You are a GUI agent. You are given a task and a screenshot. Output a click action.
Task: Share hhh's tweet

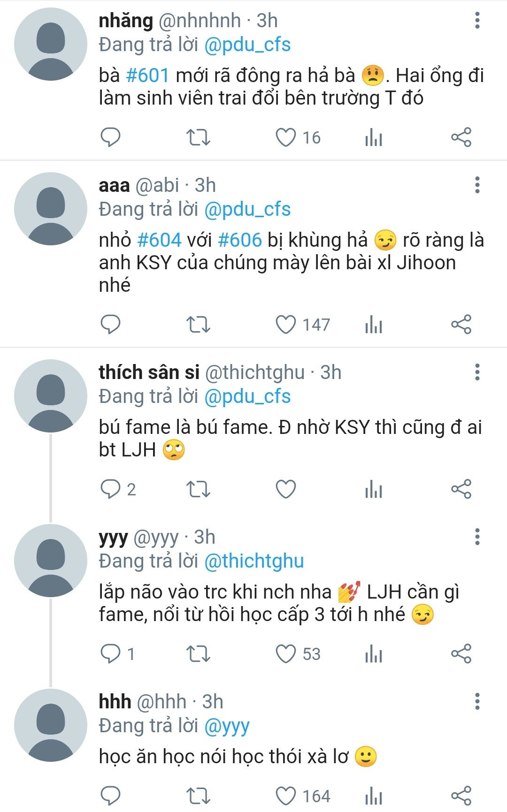tap(461, 796)
